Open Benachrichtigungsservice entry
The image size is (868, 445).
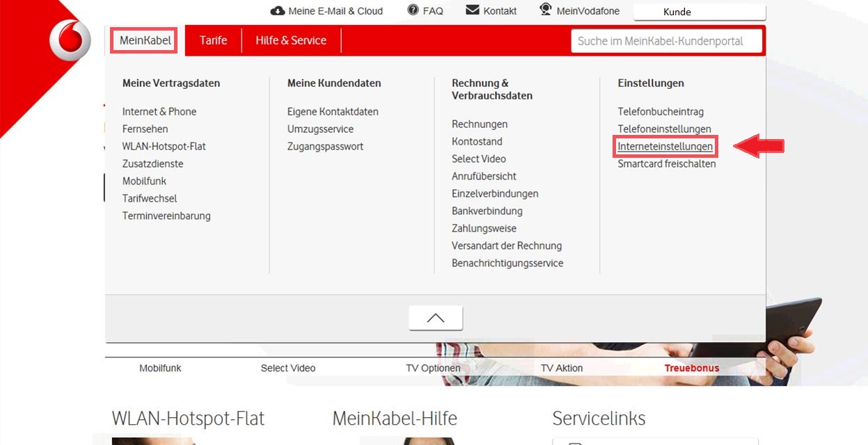[x=507, y=263]
